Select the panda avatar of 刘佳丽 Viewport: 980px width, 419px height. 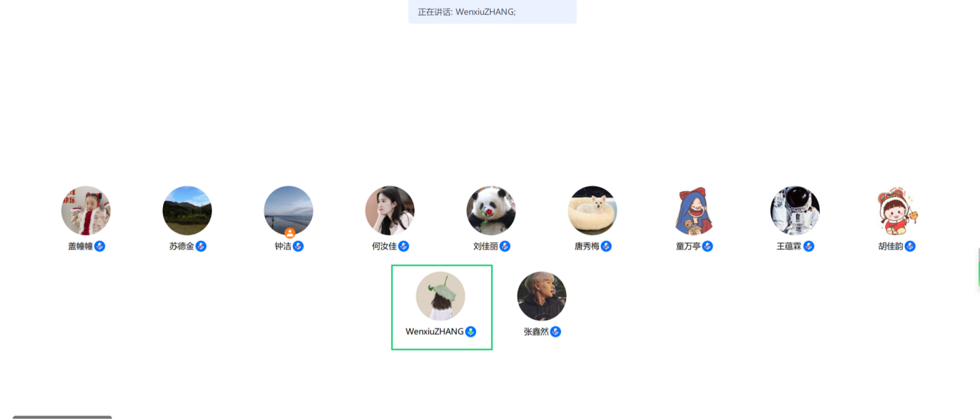[x=491, y=210]
